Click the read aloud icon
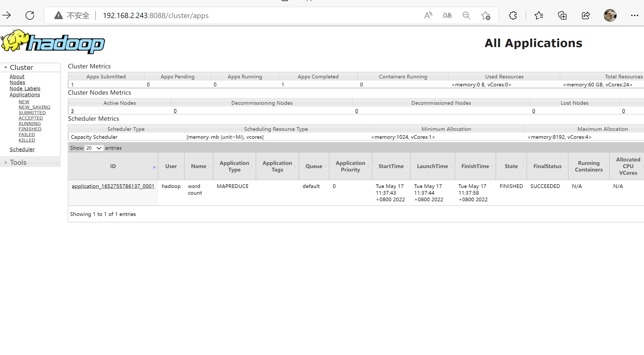The image size is (644, 355). tap(428, 15)
